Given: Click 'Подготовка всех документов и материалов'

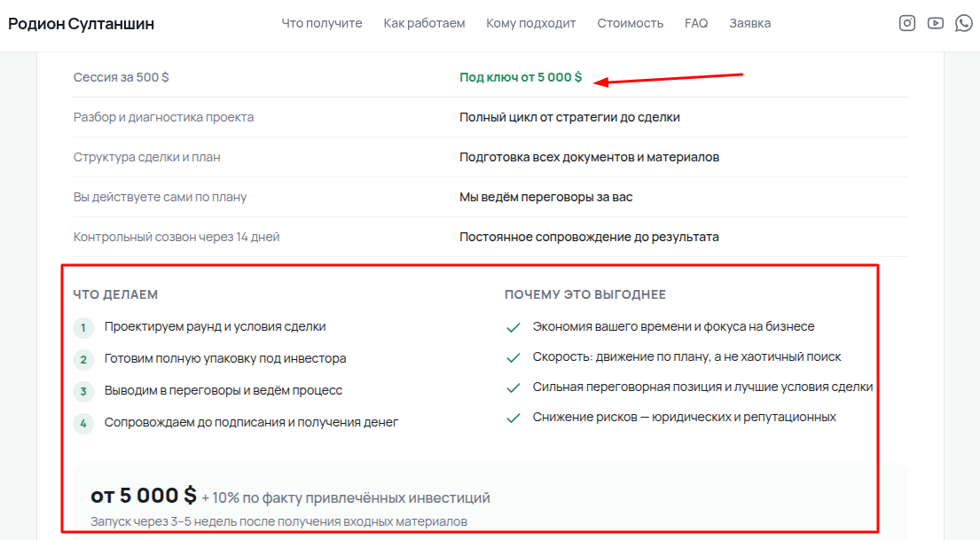Looking at the screenshot, I should pos(590,157).
